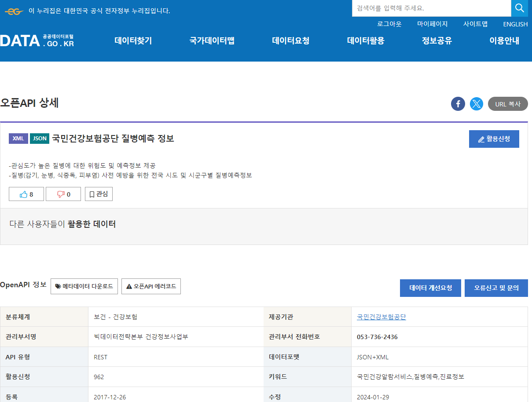Click 다른 사용자들이 활용한 데이터 heading

click(62, 224)
